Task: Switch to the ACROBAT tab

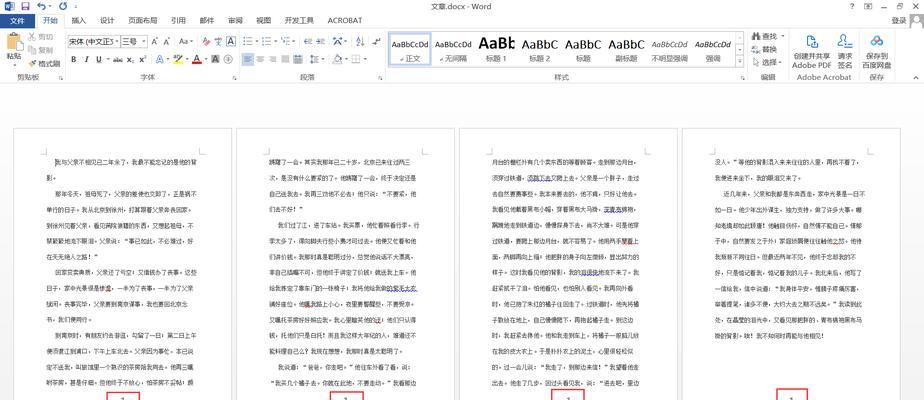Action: [345, 21]
